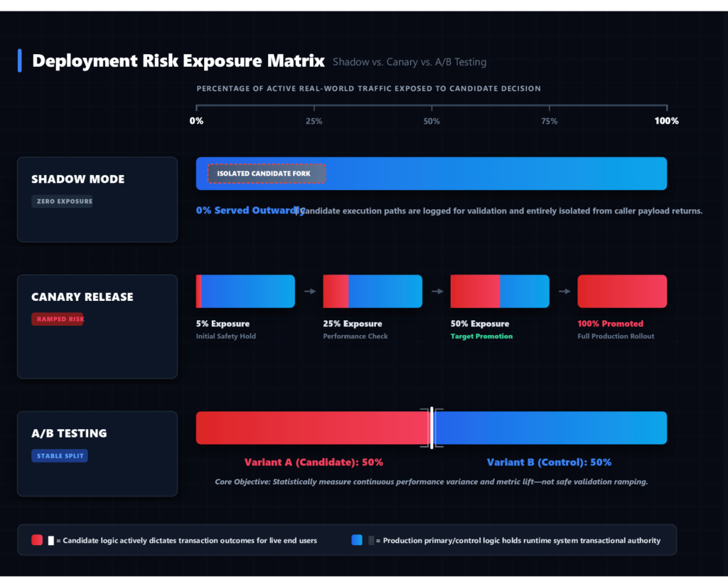Click the blue Variant B half of split bar

pyautogui.click(x=551, y=428)
